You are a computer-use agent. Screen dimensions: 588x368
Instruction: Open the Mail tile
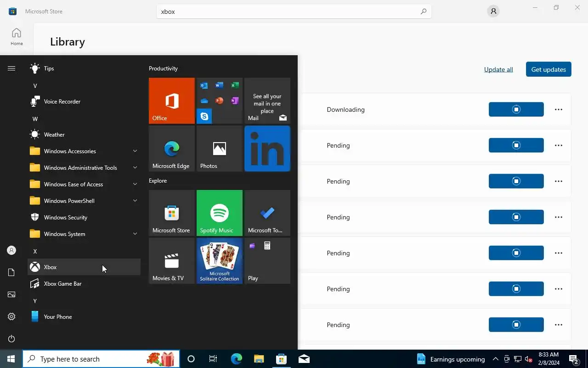267,101
